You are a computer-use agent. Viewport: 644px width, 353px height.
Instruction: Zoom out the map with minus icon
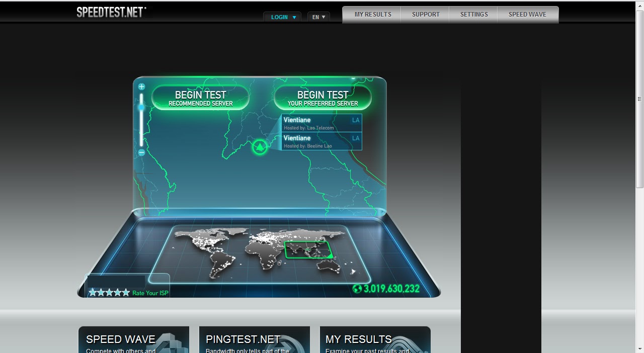tap(141, 152)
